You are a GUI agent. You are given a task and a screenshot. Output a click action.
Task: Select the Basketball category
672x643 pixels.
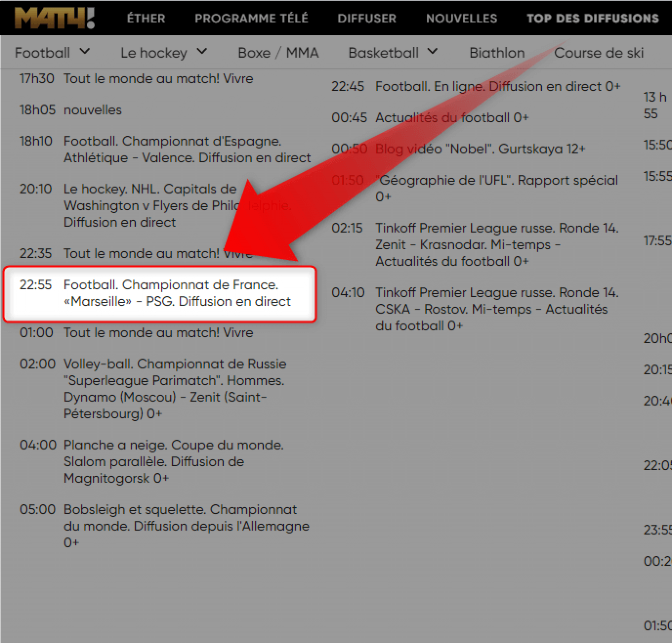[x=383, y=53]
